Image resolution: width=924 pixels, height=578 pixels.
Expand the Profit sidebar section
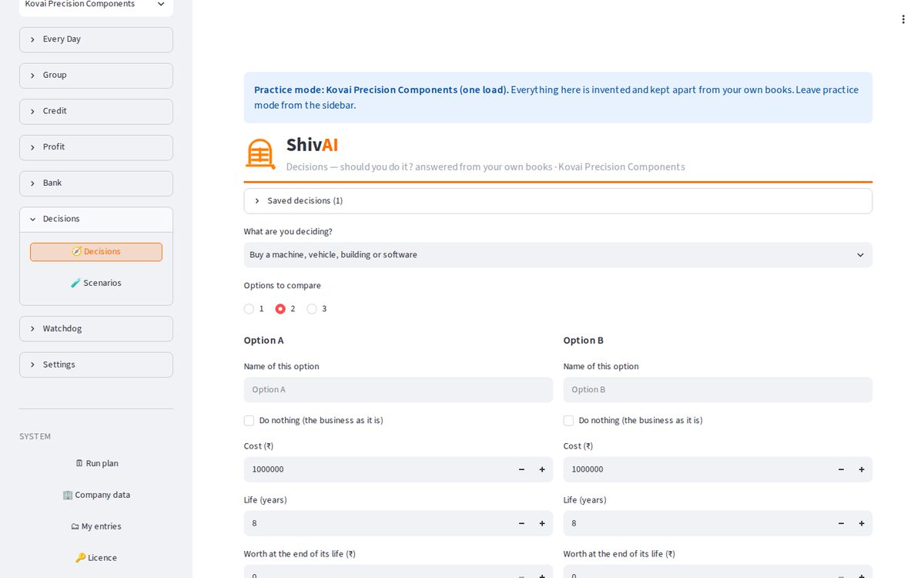[96, 147]
